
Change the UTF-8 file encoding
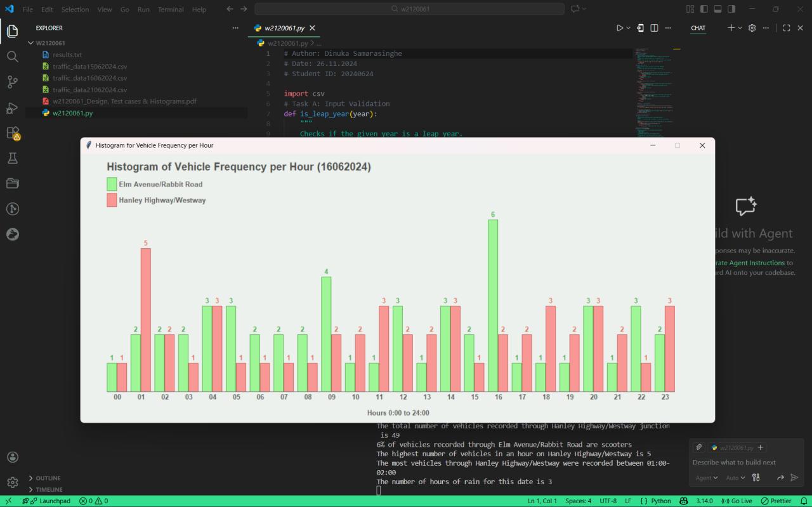pos(608,501)
